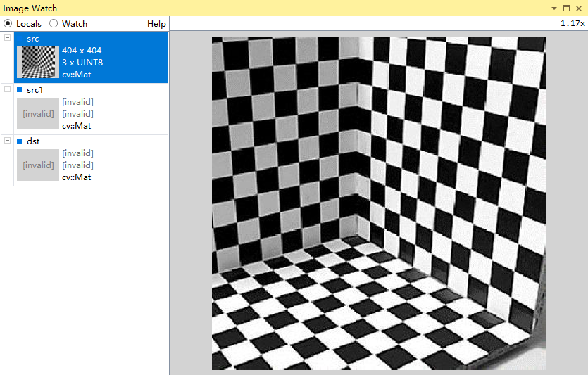Click the Image Watch title text
The height and width of the screenshot is (375, 588).
pos(30,8)
